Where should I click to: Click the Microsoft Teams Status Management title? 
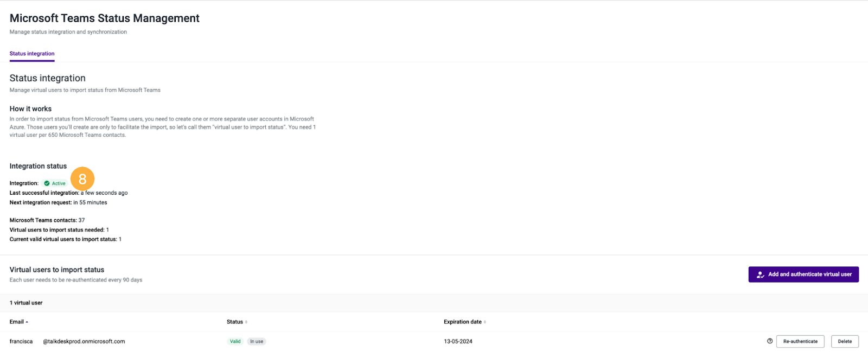(105, 18)
